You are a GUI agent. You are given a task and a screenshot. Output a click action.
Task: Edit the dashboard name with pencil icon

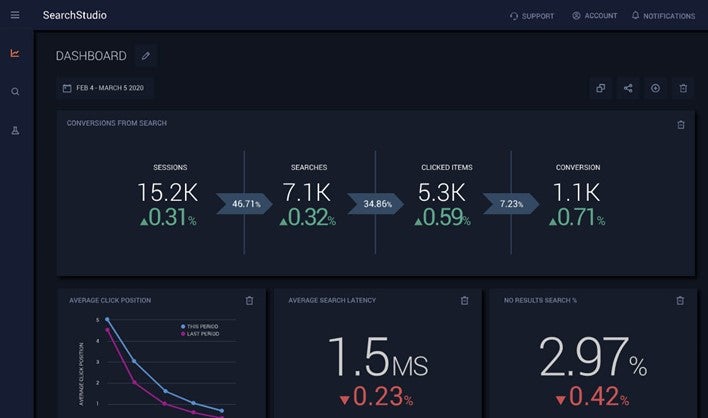(x=145, y=56)
